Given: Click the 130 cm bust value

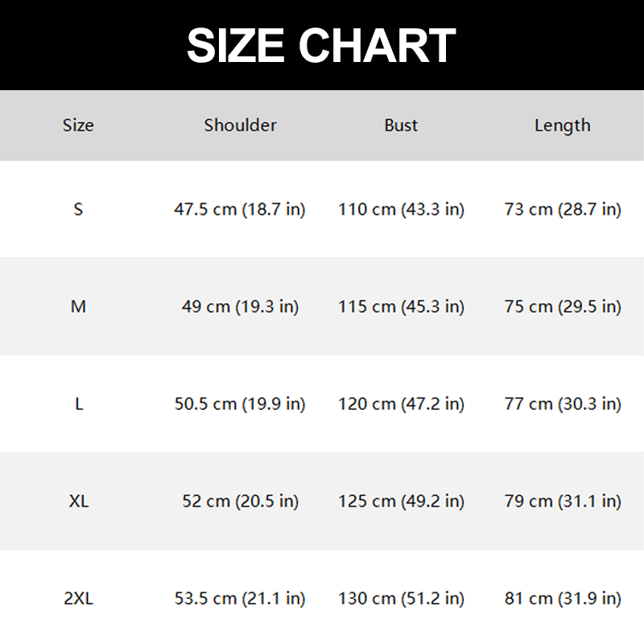Looking at the screenshot, I should click(x=401, y=599).
